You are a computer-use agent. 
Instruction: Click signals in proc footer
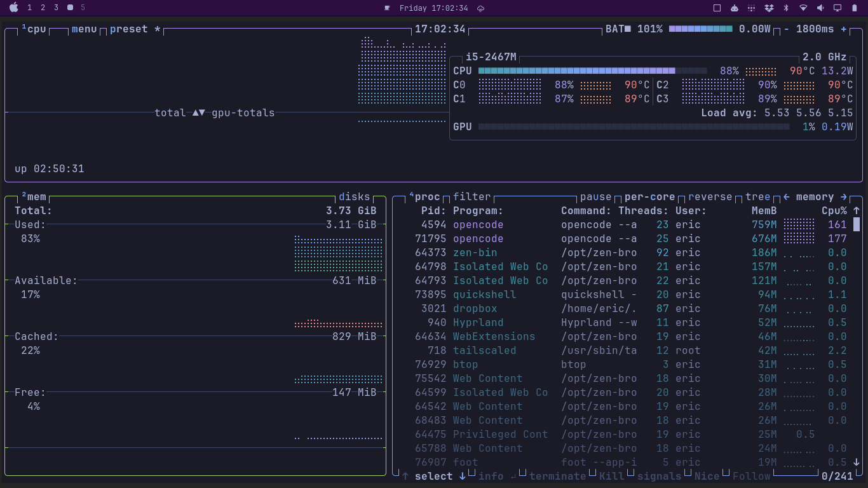660,477
